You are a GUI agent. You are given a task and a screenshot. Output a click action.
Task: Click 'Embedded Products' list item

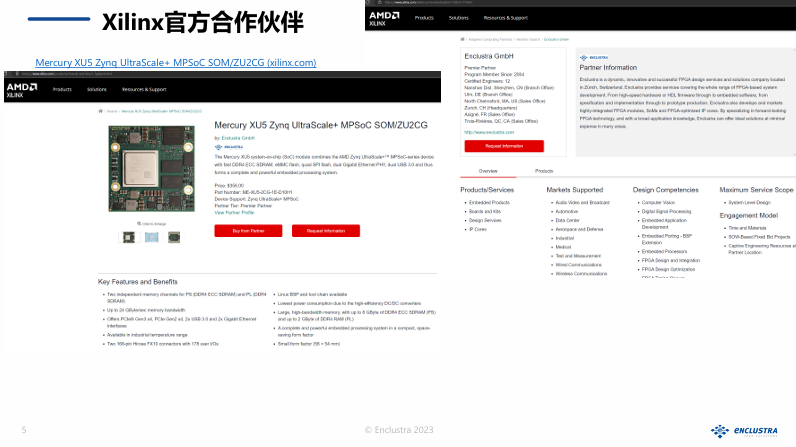[x=489, y=202]
